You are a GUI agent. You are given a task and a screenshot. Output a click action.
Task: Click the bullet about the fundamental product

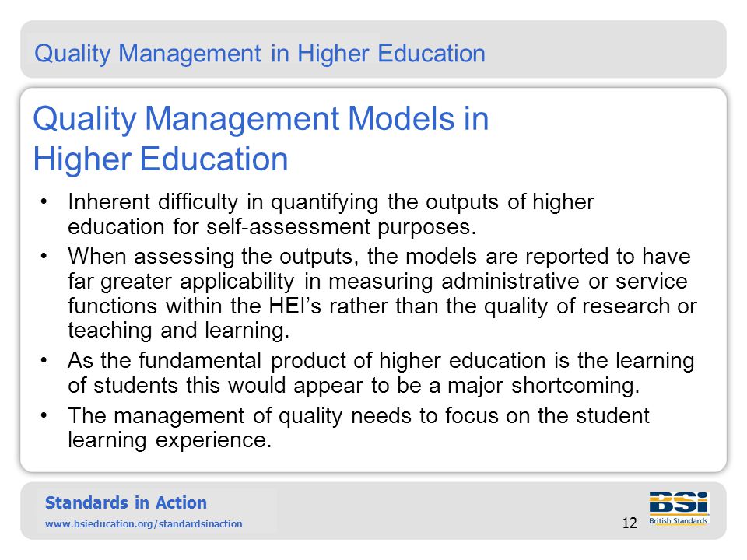(381, 373)
